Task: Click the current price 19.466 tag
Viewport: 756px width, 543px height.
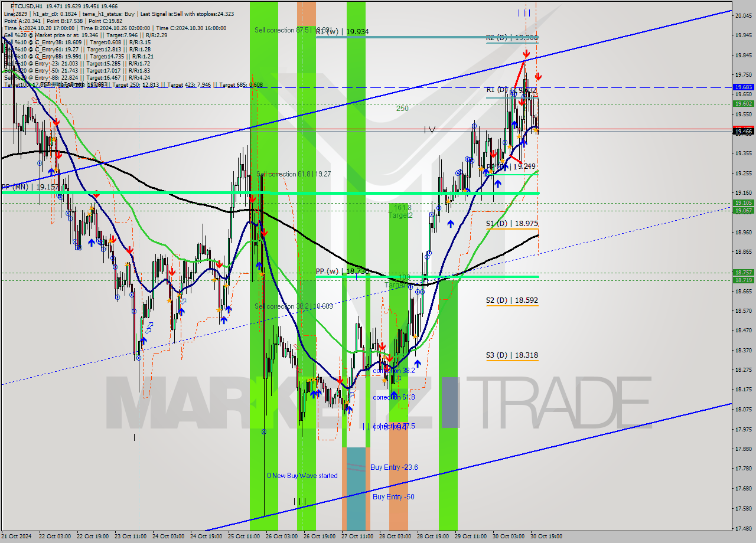Action: (x=743, y=131)
